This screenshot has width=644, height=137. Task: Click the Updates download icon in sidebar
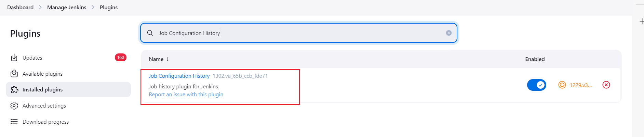coord(14,58)
